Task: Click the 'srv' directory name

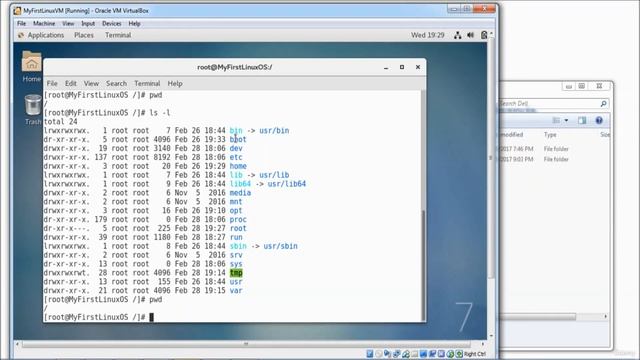Action: click(x=236, y=255)
